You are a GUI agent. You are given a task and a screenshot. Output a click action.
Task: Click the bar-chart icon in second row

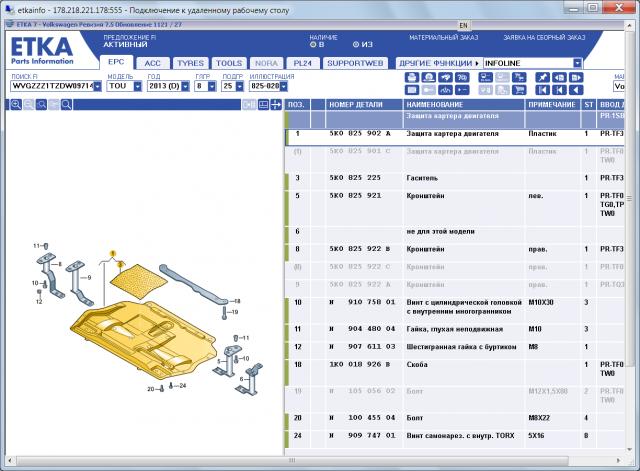(x=445, y=90)
